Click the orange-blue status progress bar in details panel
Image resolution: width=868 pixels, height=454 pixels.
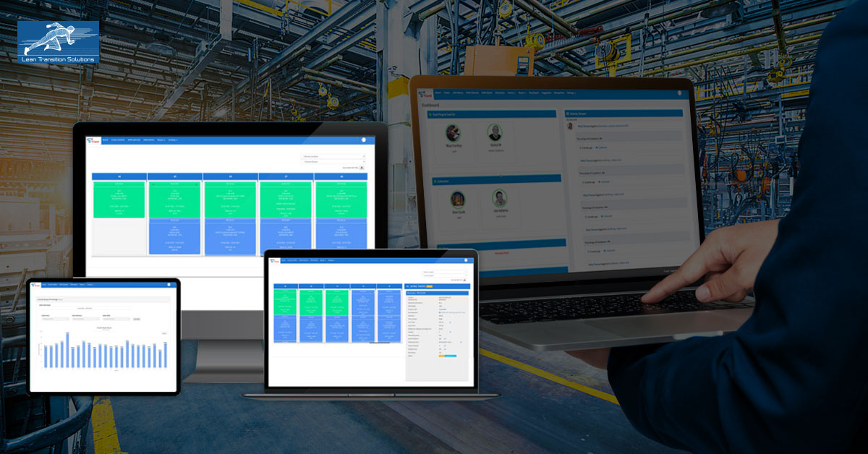(x=447, y=356)
